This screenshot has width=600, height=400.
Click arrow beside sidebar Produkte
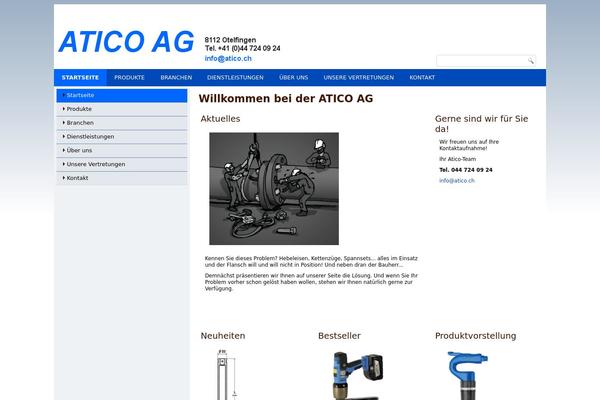pyautogui.click(x=64, y=109)
